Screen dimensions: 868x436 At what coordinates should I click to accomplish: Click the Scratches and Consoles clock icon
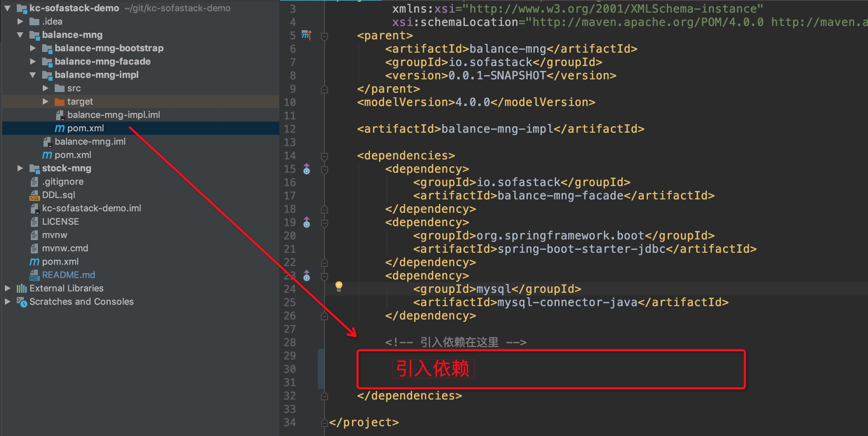pos(22,302)
